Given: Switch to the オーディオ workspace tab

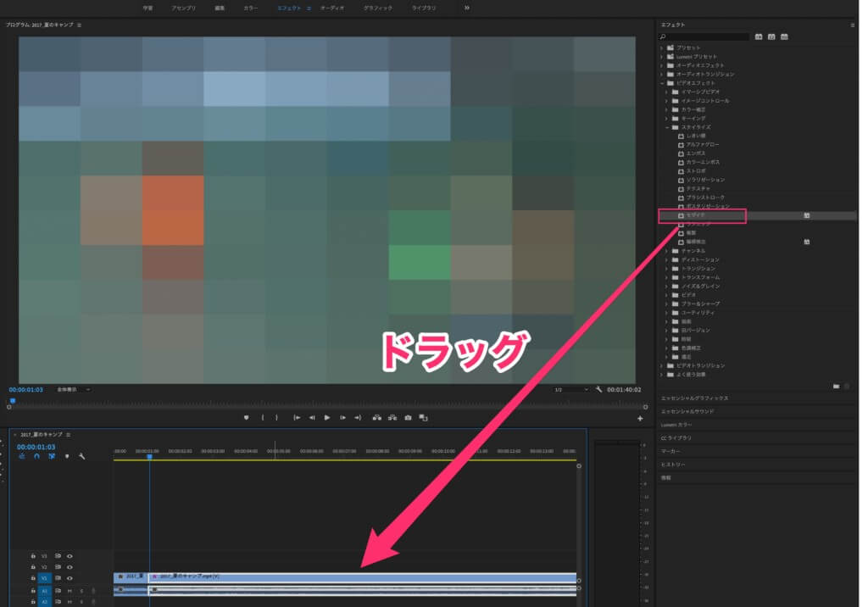Looking at the screenshot, I should (331, 7).
